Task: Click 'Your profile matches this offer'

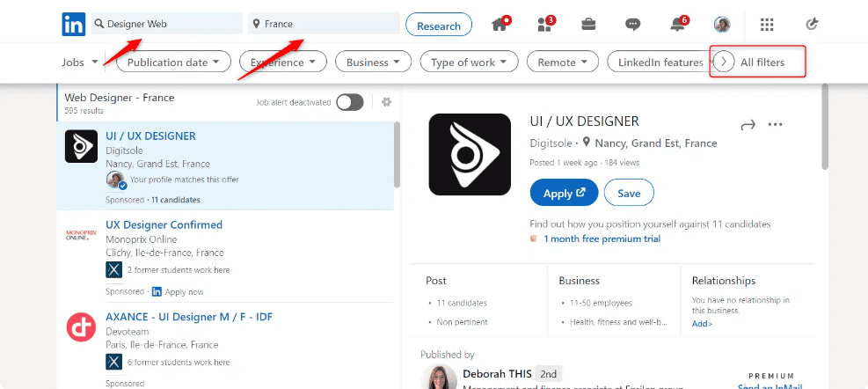Action: [185, 180]
